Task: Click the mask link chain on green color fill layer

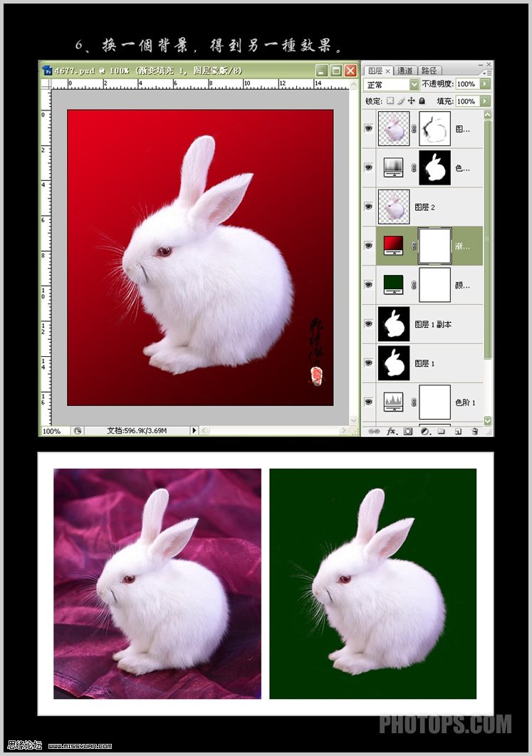Action: coord(414,284)
